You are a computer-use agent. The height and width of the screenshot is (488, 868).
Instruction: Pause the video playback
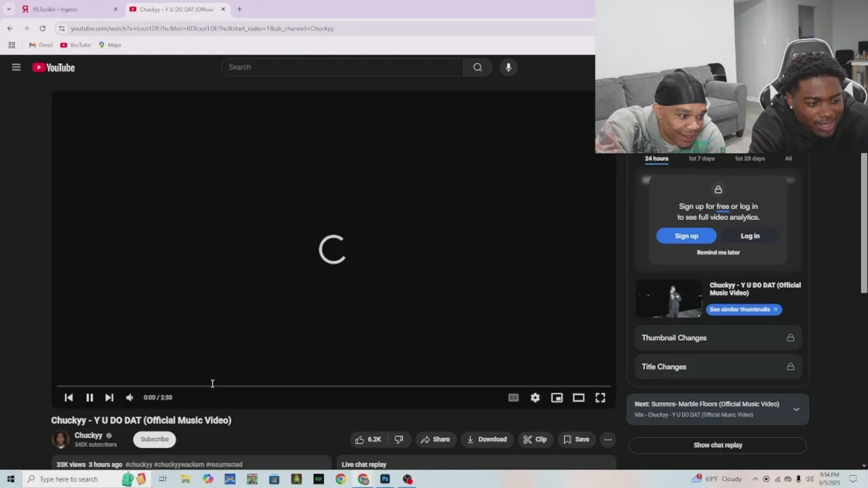coord(90,398)
